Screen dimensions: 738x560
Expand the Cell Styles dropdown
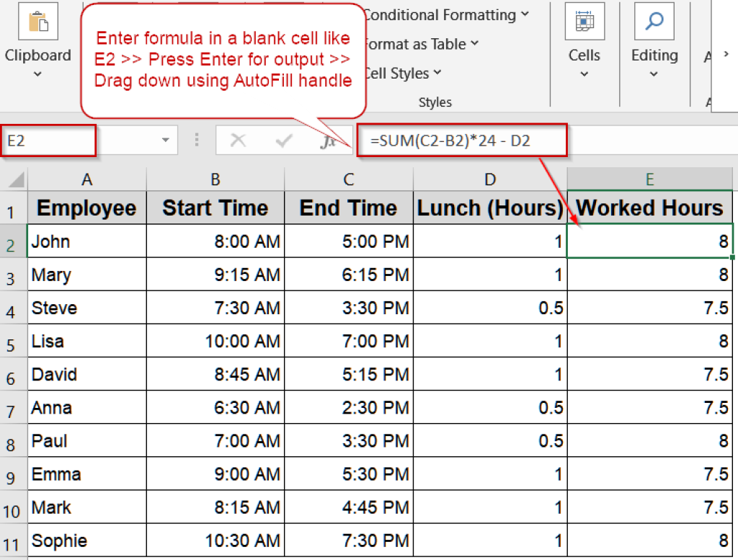439,73
